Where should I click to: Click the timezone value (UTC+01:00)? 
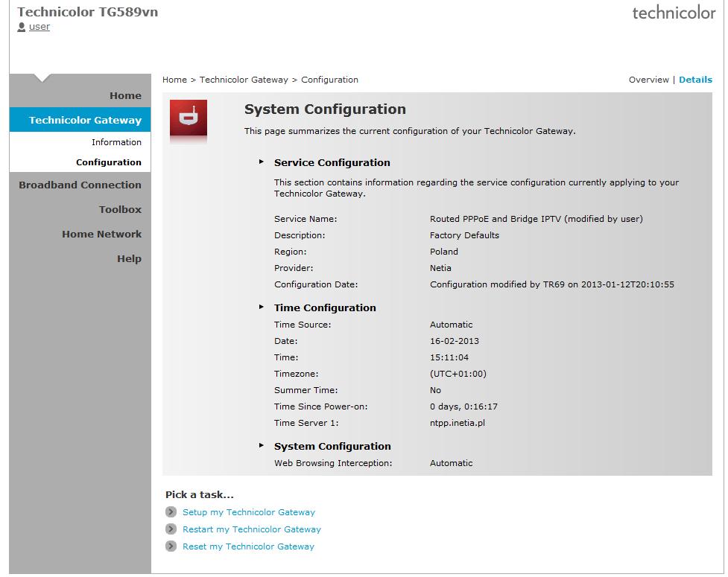[x=458, y=374]
